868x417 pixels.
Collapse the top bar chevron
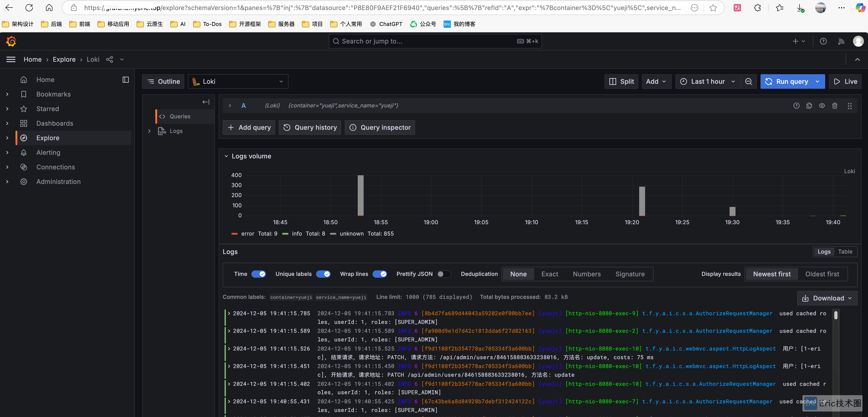click(857, 60)
